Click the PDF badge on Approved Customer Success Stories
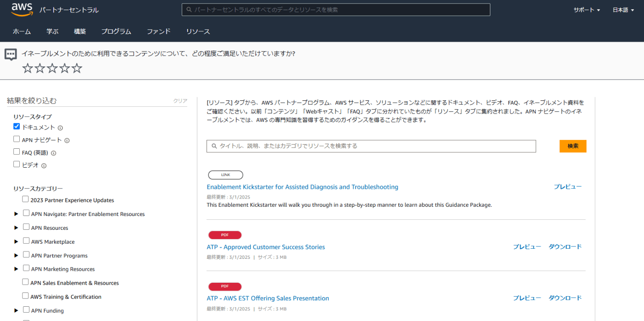 [x=225, y=235]
